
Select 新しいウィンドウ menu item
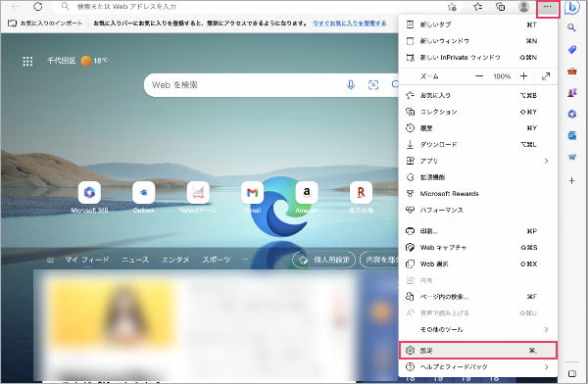pos(478,41)
